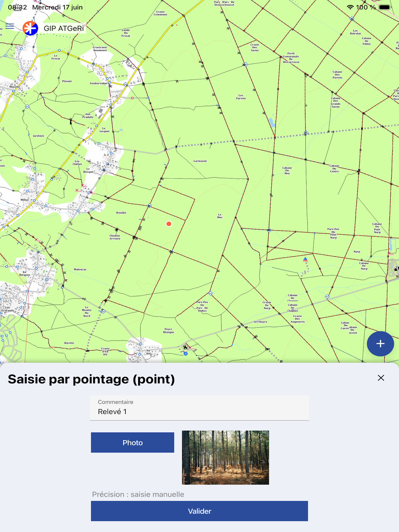Tap the orange point marker on map
Screen dimensions: 399x532
(169, 224)
